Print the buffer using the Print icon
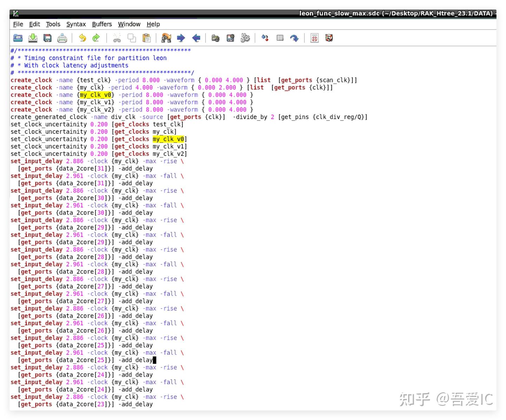The image size is (506, 420). (62, 38)
